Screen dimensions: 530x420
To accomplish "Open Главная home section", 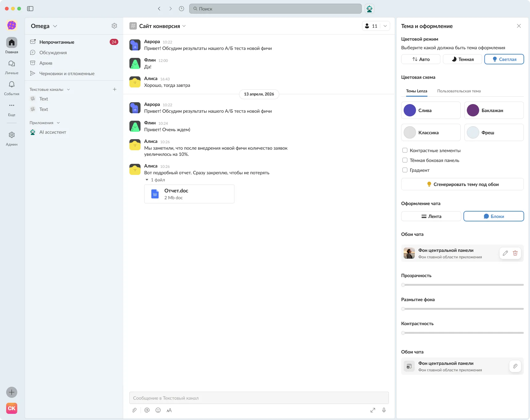I will click(12, 46).
